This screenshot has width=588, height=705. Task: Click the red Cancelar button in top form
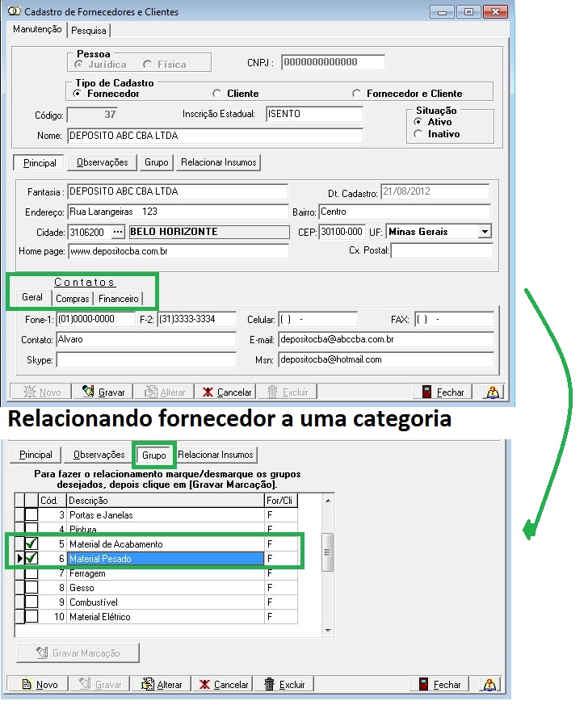228,392
